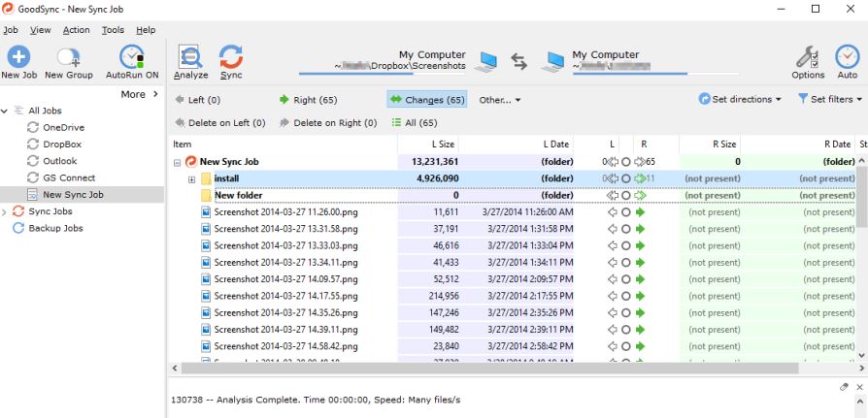Set root New Sync Job right arrow
The image size is (868, 418).
pyautogui.click(x=640, y=162)
